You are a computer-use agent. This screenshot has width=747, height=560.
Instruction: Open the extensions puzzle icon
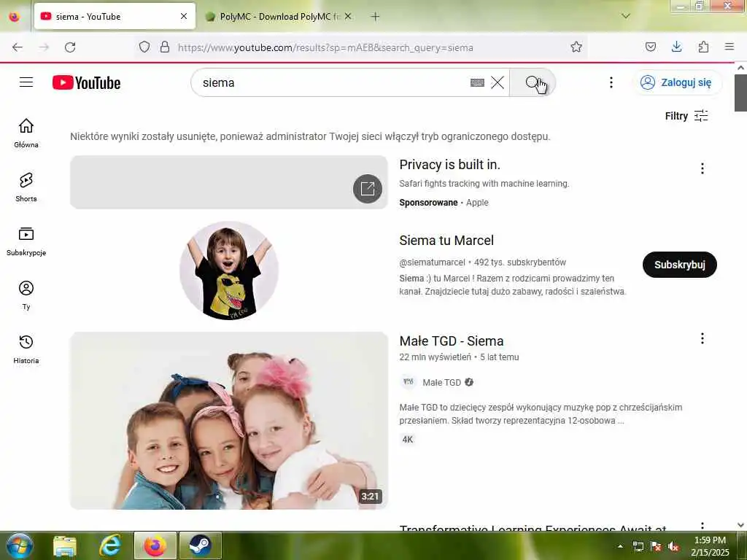tap(703, 47)
